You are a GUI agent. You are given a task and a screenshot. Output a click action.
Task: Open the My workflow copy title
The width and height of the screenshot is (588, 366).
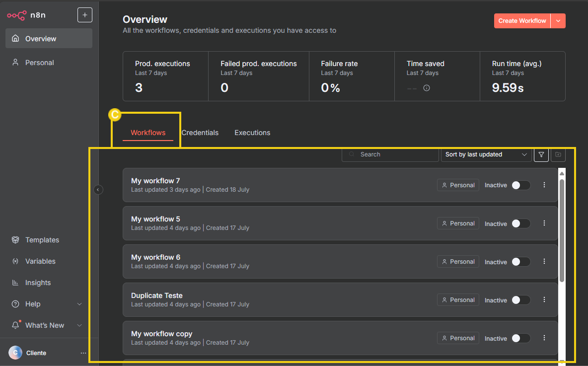pyautogui.click(x=161, y=334)
